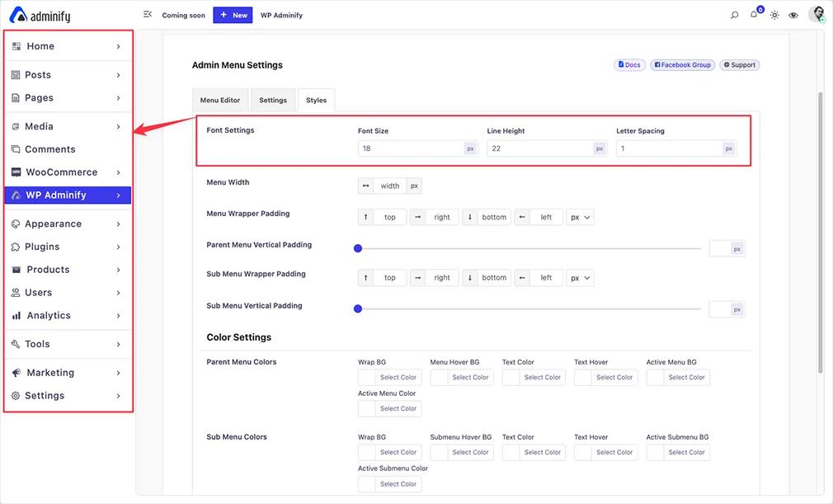Image resolution: width=833 pixels, height=504 pixels.
Task: Click the Marketing megaphone icon
Action: pos(16,373)
